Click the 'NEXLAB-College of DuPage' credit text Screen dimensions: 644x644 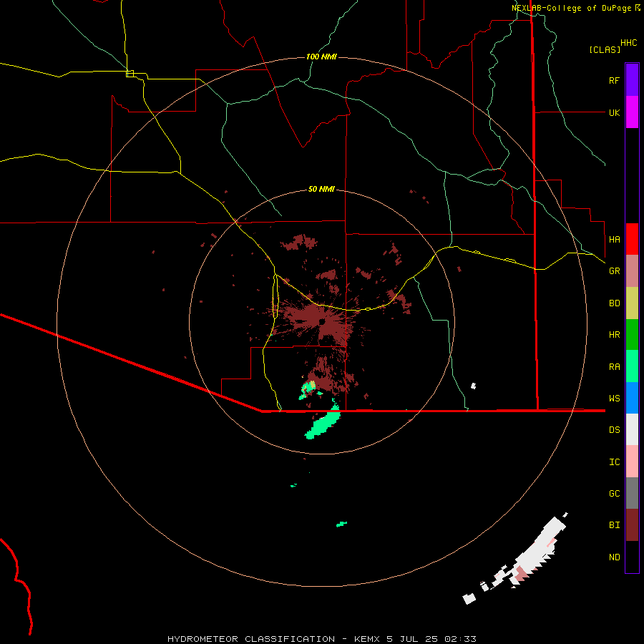[571, 8]
